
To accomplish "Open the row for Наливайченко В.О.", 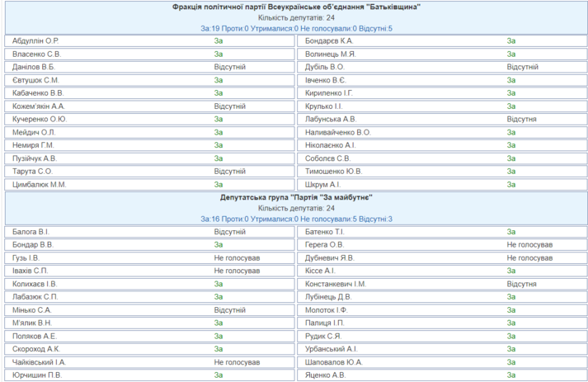I will pyautogui.click(x=338, y=132).
